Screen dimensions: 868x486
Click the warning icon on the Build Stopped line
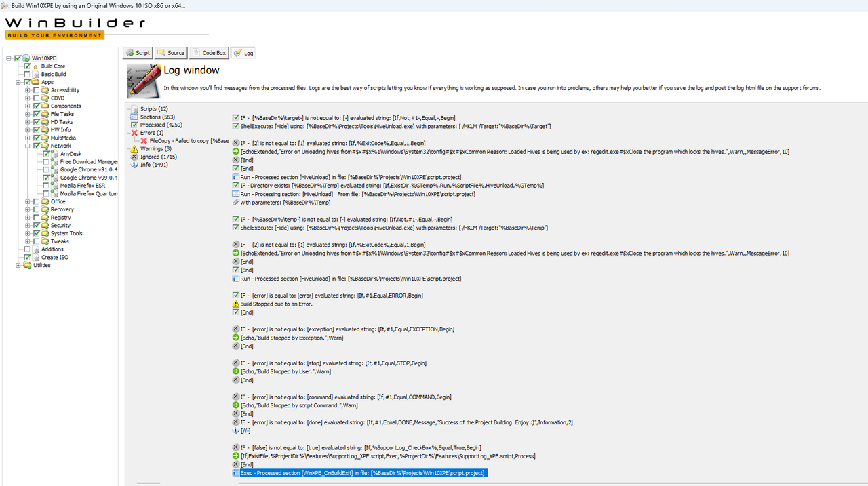(235, 304)
